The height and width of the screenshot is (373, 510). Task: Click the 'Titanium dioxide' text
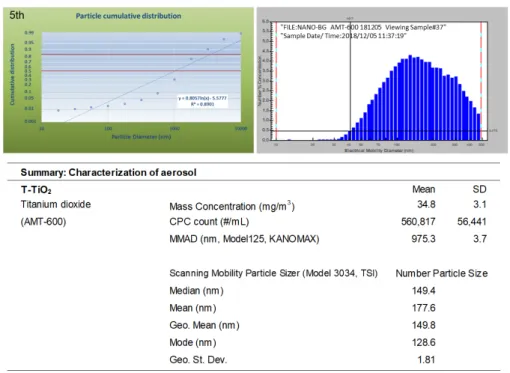56,204
